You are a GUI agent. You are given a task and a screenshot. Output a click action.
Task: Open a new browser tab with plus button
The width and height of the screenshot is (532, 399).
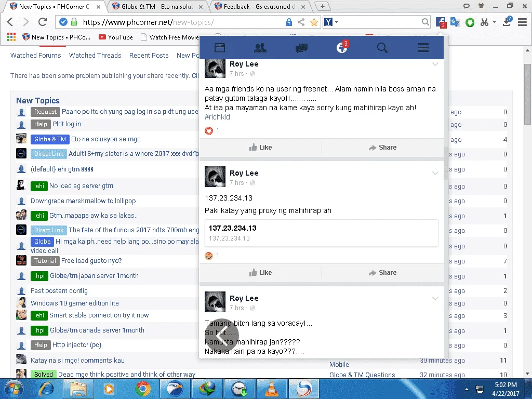point(323,6)
